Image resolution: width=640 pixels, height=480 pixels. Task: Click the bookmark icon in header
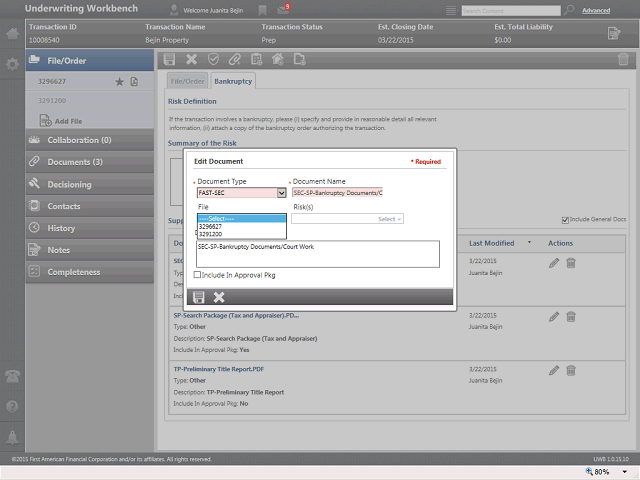point(262,10)
